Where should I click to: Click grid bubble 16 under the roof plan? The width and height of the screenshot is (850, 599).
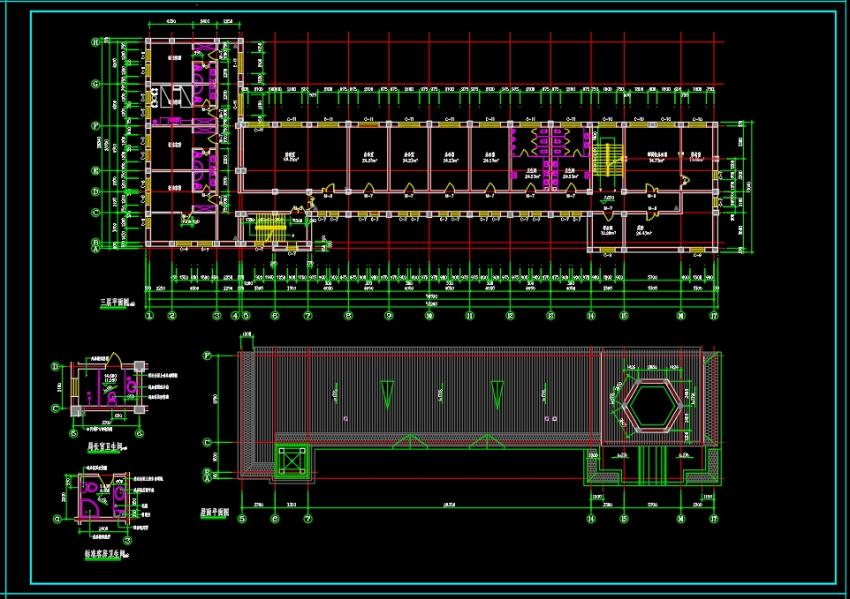pyautogui.click(x=681, y=519)
